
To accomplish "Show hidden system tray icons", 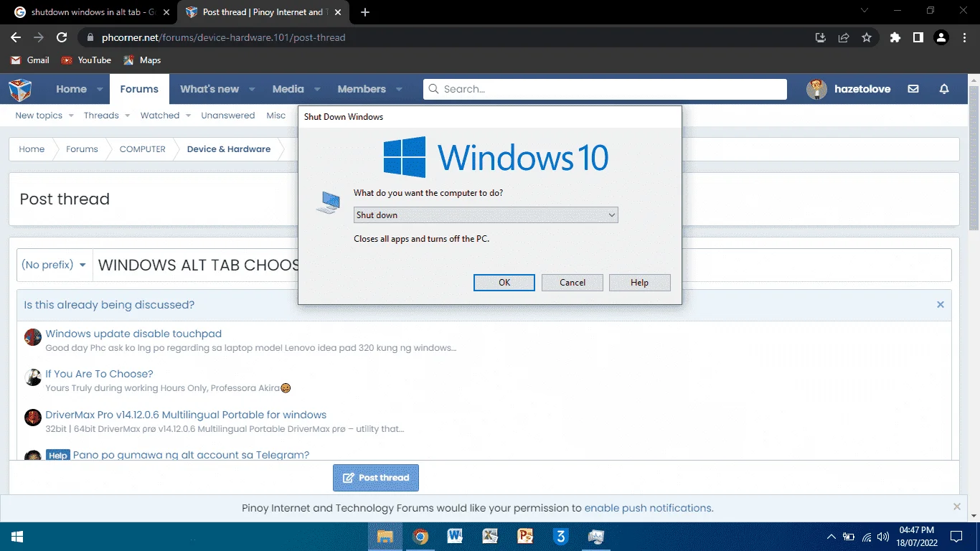I will click(x=831, y=537).
